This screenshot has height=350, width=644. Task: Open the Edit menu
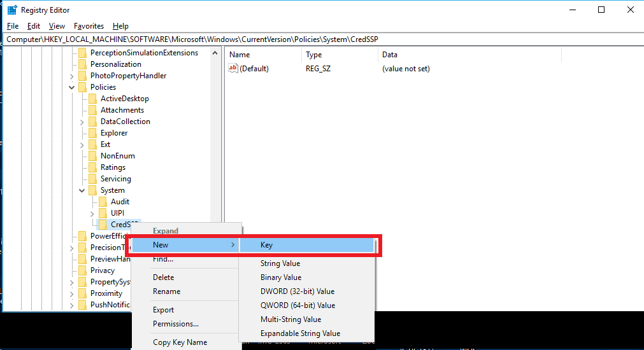click(34, 26)
